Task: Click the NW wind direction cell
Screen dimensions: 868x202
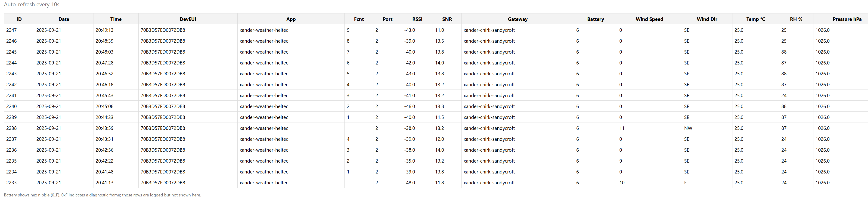Action: pyautogui.click(x=688, y=128)
